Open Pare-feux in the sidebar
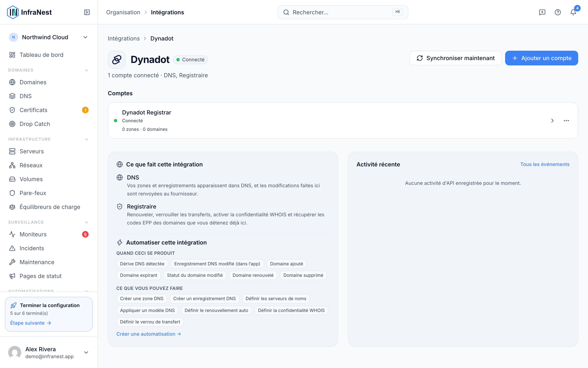This screenshot has width=588, height=368. pyautogui.click(x=49, y=193)
